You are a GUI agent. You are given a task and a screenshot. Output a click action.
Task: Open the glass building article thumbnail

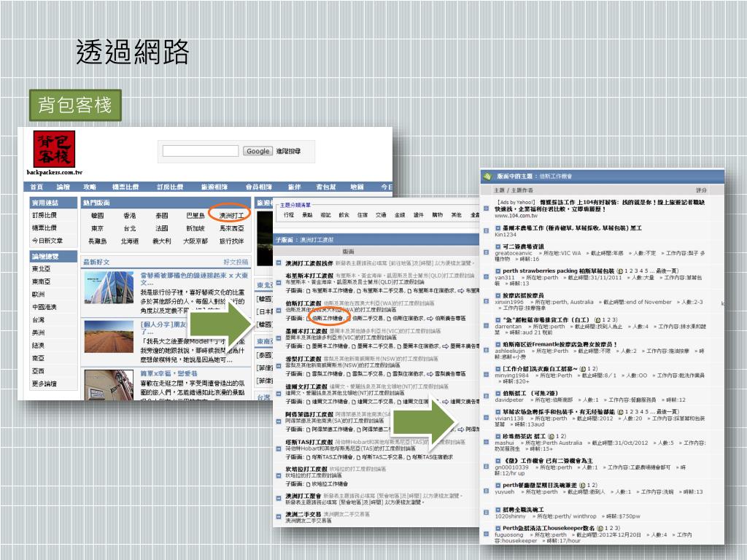pyautogui.click(x=109, y=288)
